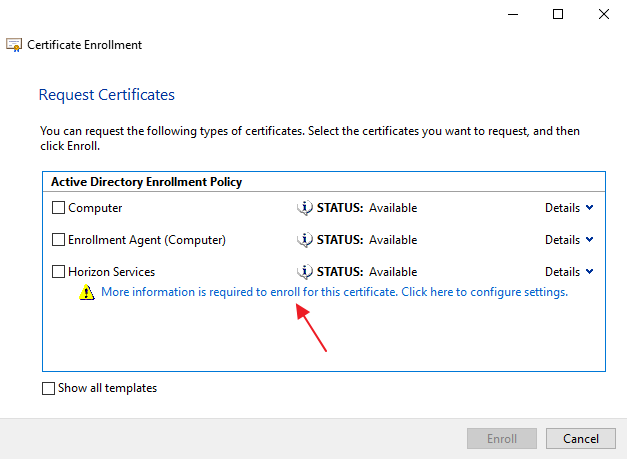
Task: Open the more information required link
Action: point(334,293)
